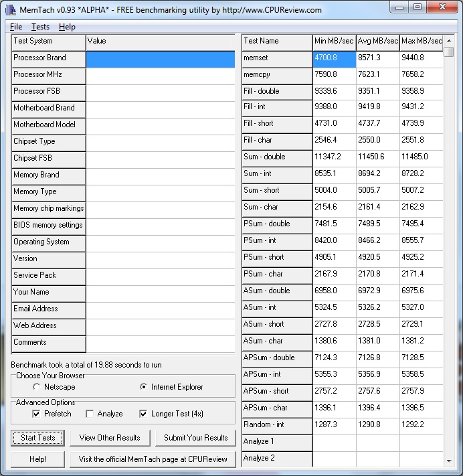This screenshot has width=463, height=476.
Task: Click the Start Tests button
Action: pos(38,438)
